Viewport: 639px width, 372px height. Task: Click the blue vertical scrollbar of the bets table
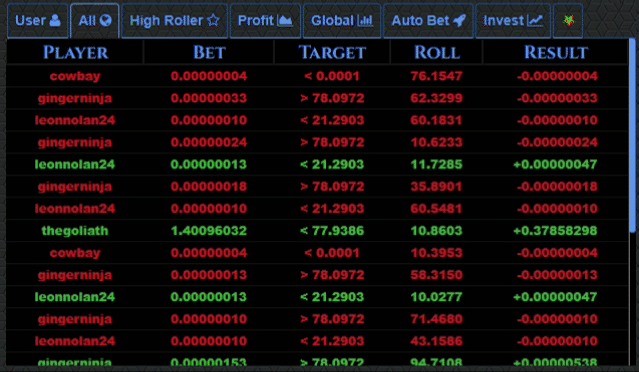point(632,136)
